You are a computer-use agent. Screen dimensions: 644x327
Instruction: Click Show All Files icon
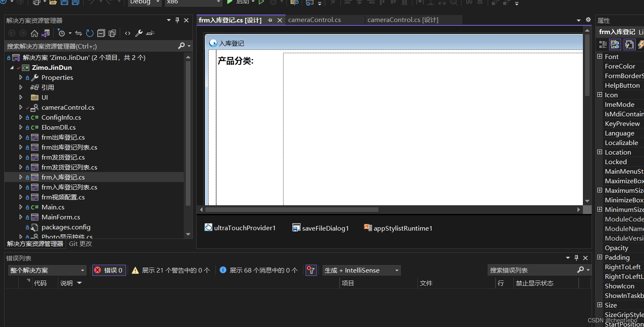[112, 33]
